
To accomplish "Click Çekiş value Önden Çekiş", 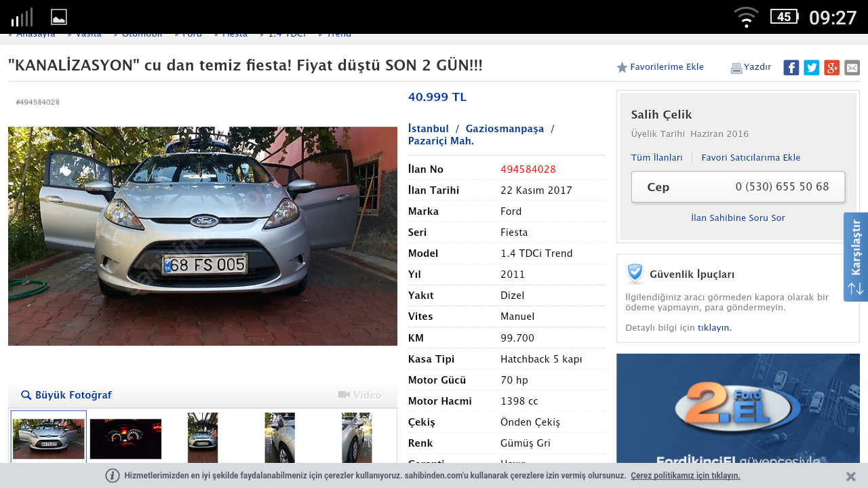I will [530, 422].
